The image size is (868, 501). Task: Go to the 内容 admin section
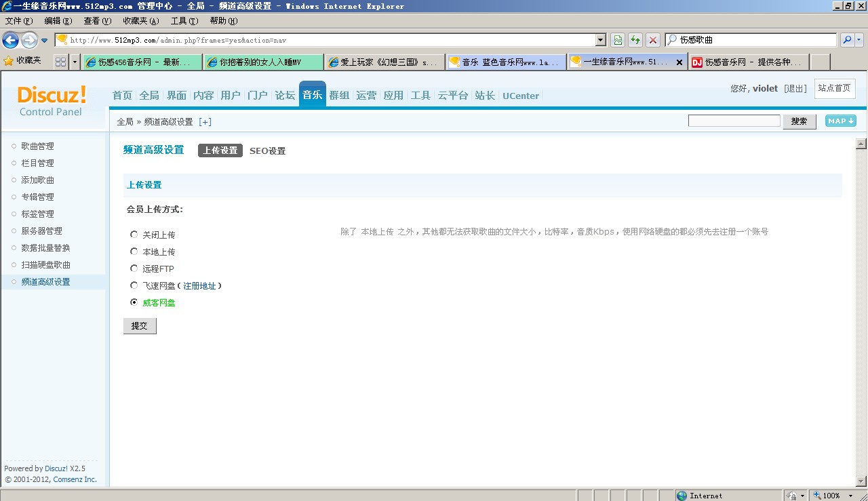click(x=203, y=96)
